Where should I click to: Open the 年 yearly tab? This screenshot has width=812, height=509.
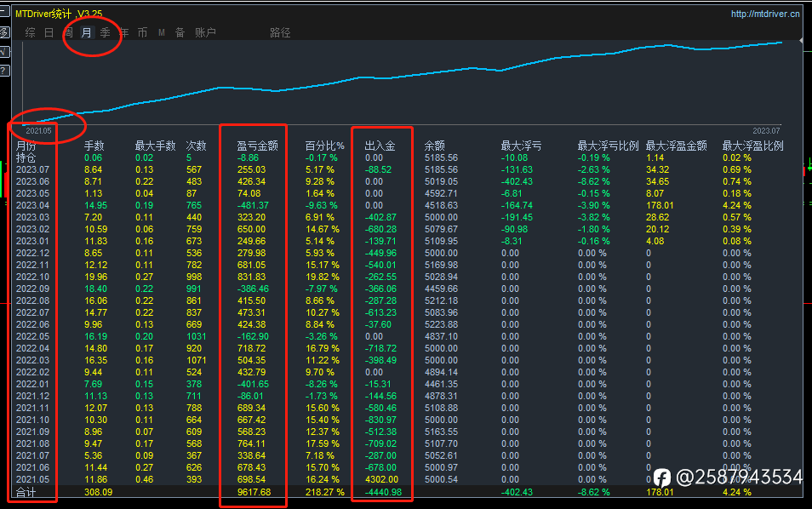(x=123, y=32)
